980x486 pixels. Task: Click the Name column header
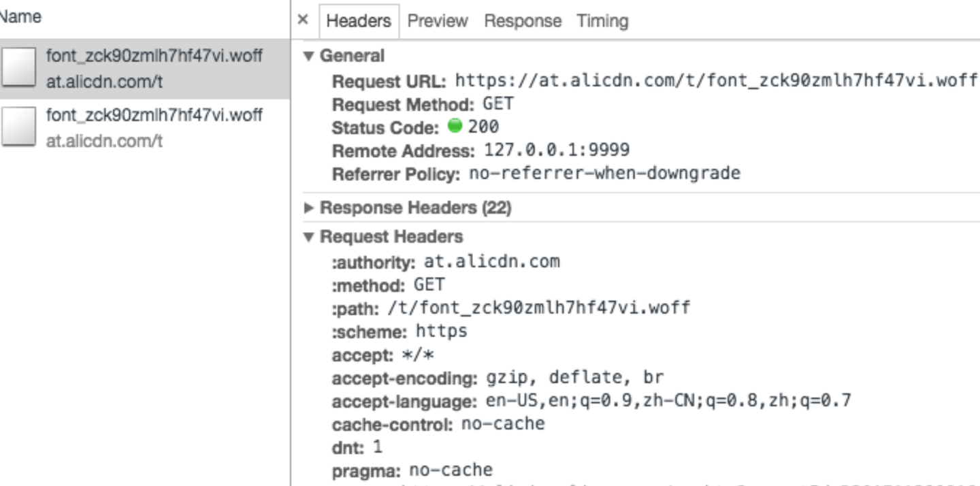coord(20,17)
